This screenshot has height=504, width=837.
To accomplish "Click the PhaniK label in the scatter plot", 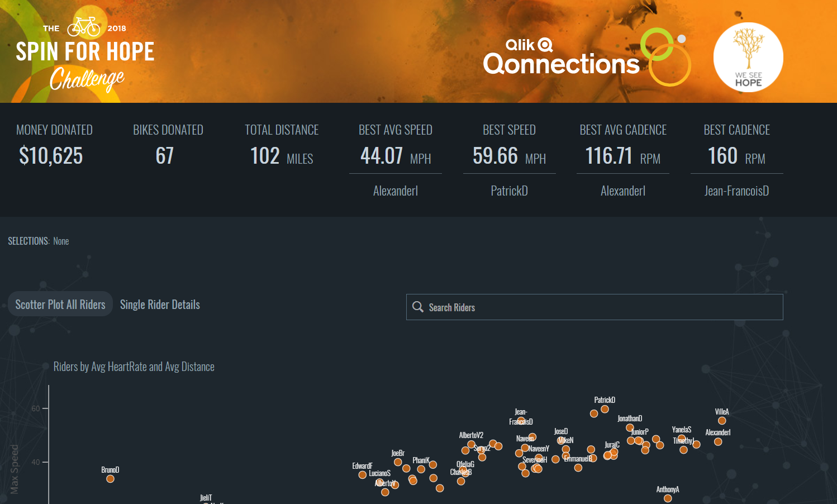I will 421,460.
